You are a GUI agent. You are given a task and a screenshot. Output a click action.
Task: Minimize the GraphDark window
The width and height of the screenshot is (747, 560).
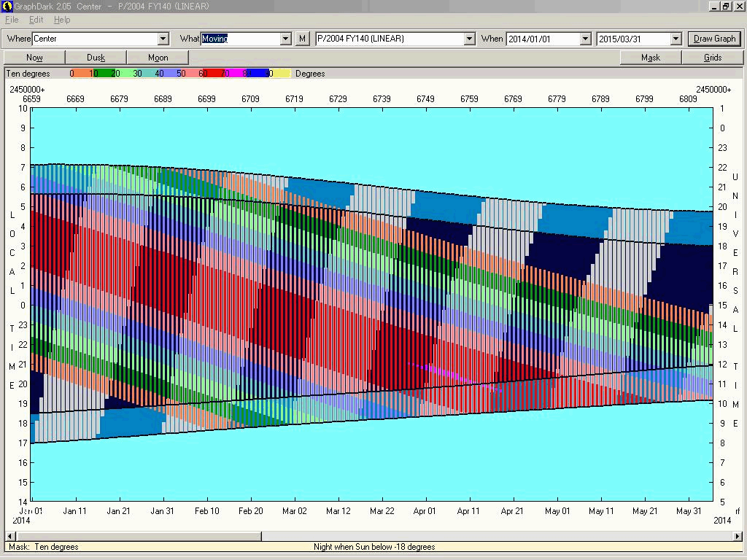[x=715, y=6]
